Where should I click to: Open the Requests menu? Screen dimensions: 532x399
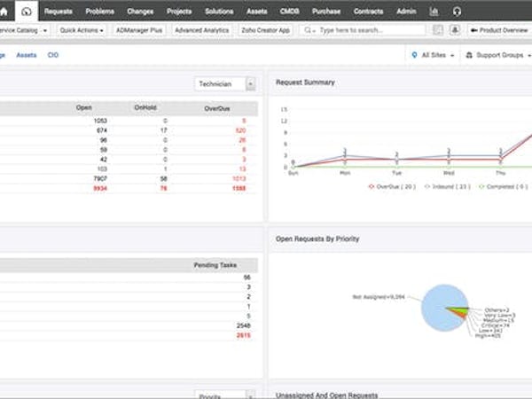58,12
